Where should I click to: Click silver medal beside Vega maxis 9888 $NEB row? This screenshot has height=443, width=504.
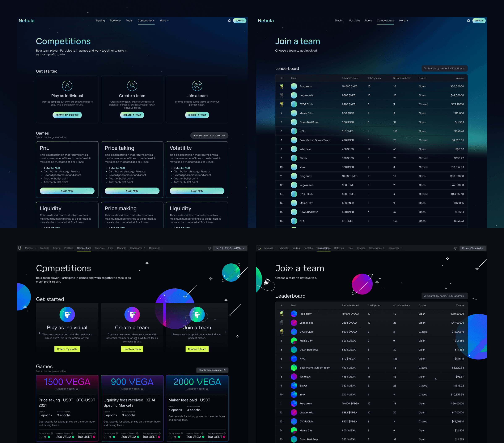coord(281,95)
